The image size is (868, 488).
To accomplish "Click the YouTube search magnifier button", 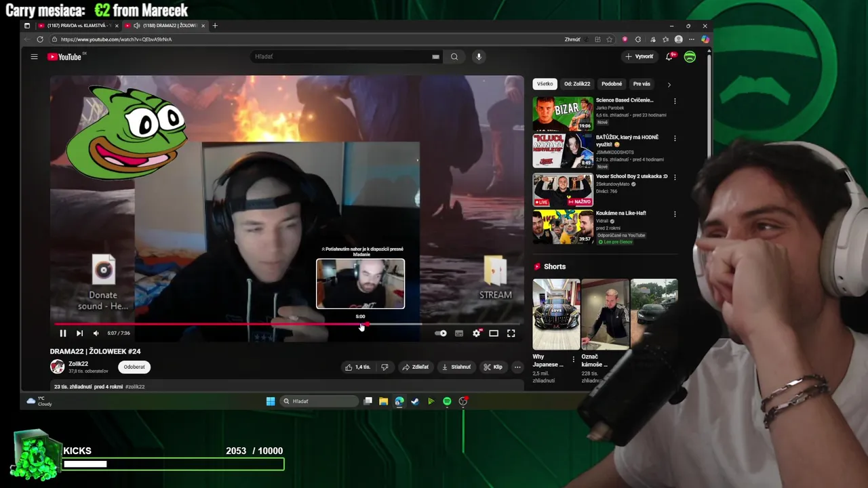I will click(x=454, y=57).
